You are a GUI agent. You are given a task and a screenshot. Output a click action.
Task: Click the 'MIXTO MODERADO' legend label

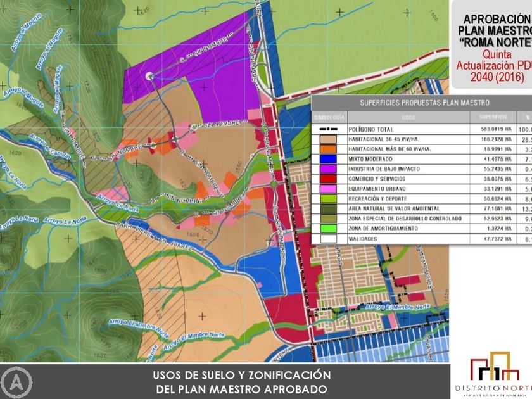pyautogui.click(x=370, y=159)
